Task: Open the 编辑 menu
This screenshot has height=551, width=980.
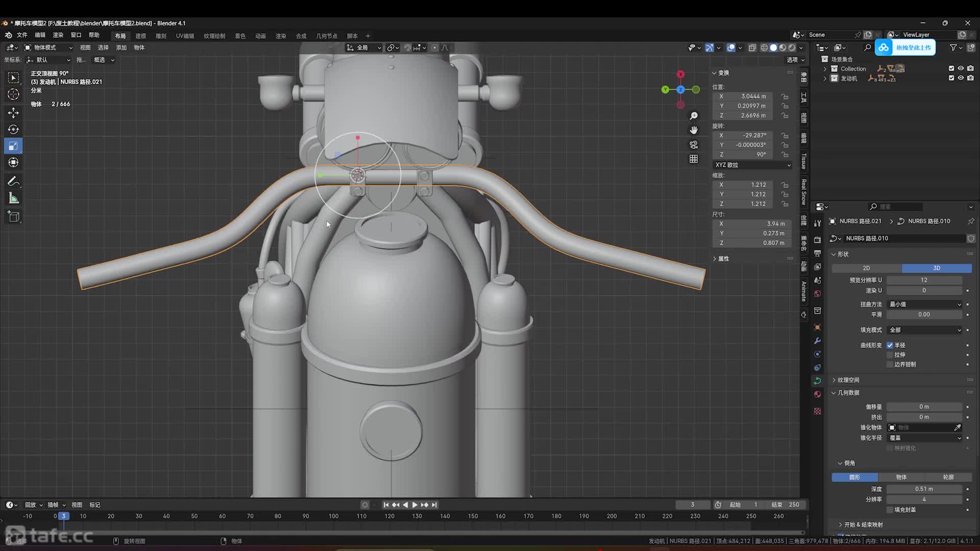Action: (40, 35)
